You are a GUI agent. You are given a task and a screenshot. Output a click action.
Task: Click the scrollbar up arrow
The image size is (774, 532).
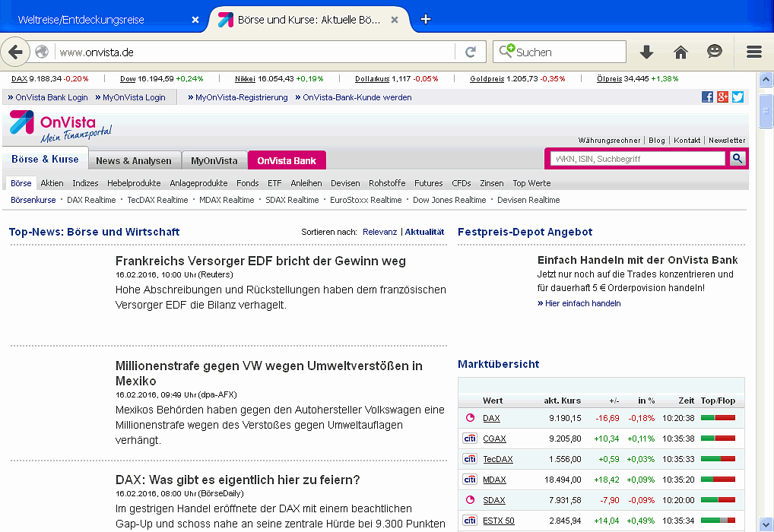[766, 79]
